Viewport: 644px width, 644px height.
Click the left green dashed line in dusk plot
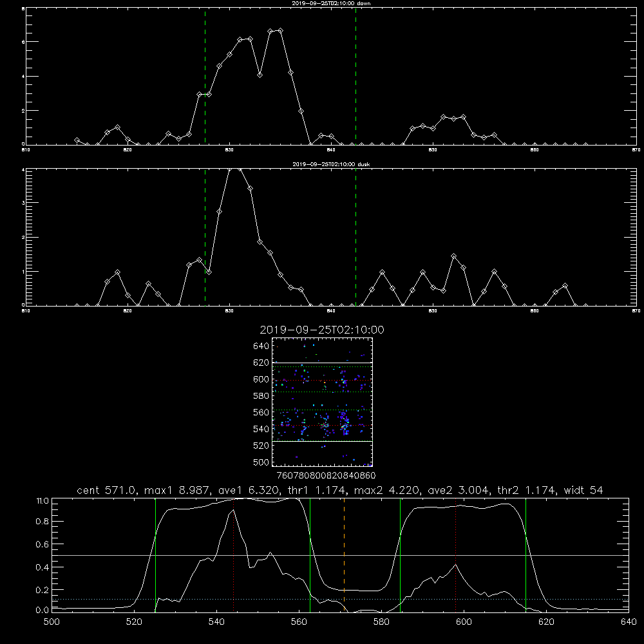205,237
